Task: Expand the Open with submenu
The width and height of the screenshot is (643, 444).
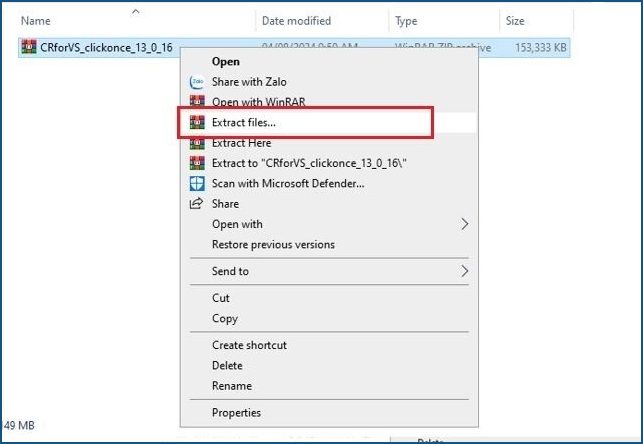Action: coord(328,224)
